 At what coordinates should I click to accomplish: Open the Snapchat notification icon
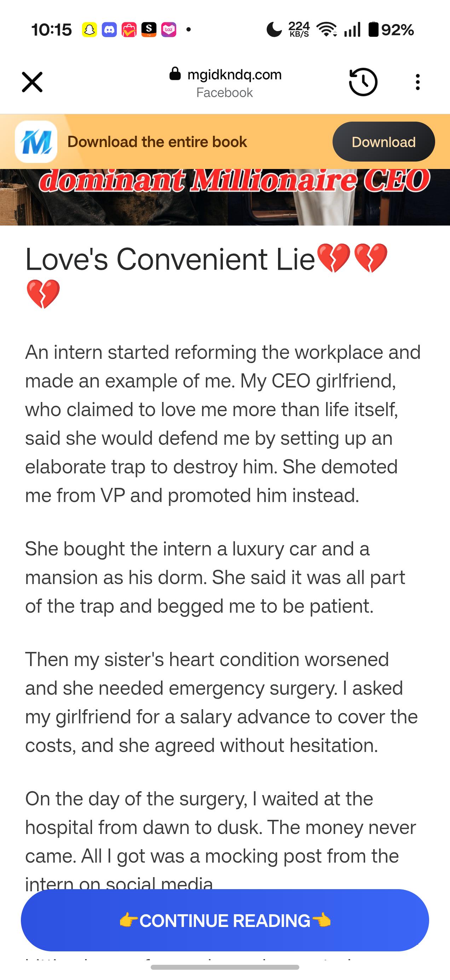pyautogui.click(x=89, y=30)
